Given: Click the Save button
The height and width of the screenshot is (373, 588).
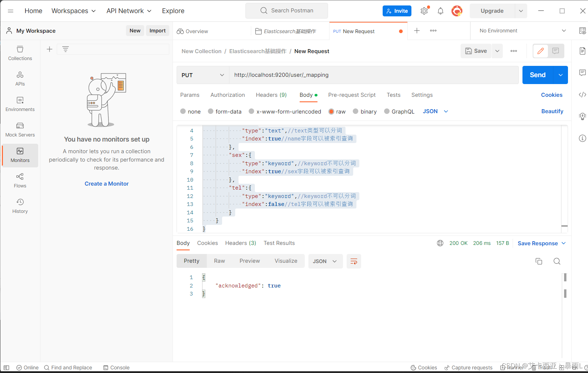Looking at the screenshot, I should [x=476, y=51].
